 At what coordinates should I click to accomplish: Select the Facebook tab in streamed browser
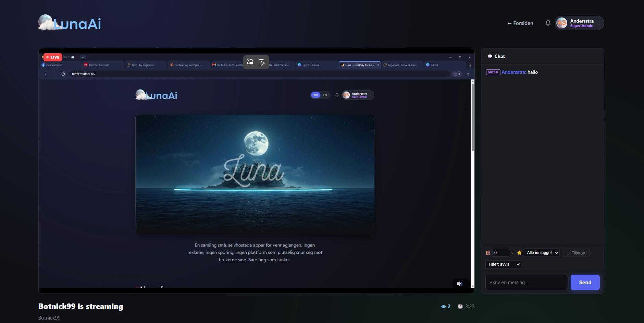tap(61, 65)
